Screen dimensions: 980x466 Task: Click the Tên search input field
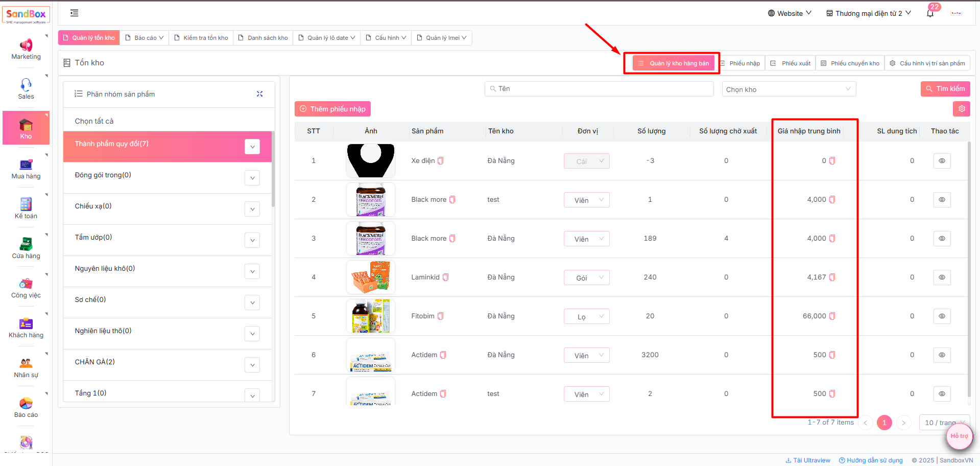click(x=599, y=89)
